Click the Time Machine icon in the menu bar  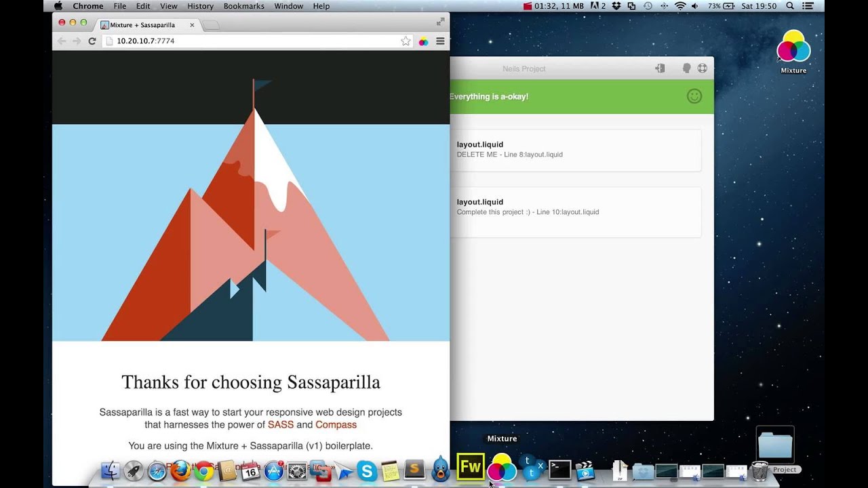point(648,6)
